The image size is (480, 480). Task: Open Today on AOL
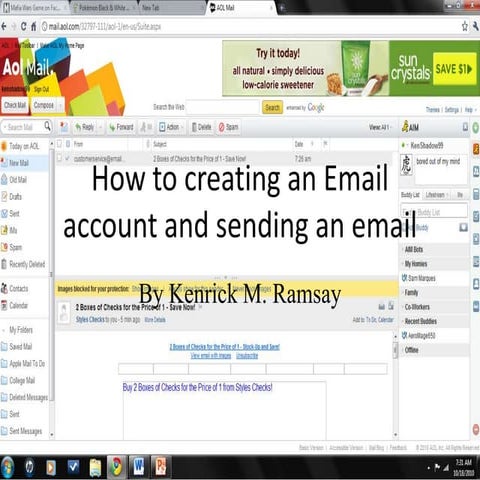click(24, 146)
